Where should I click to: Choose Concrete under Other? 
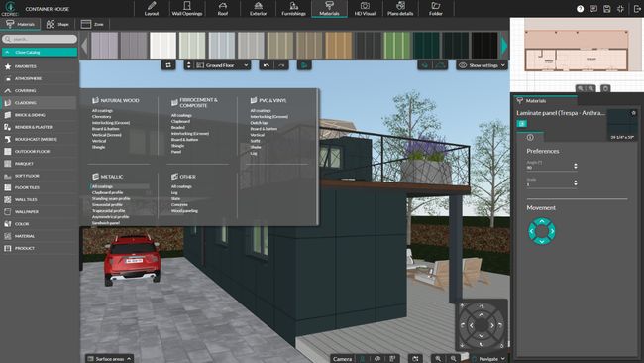pyautogui.click(x=179, y=204)
